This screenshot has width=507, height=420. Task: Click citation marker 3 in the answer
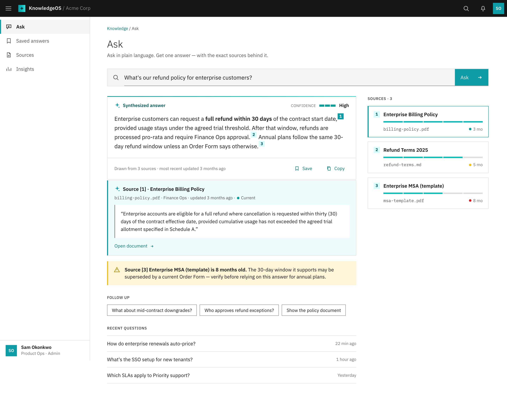click(262, 144)
